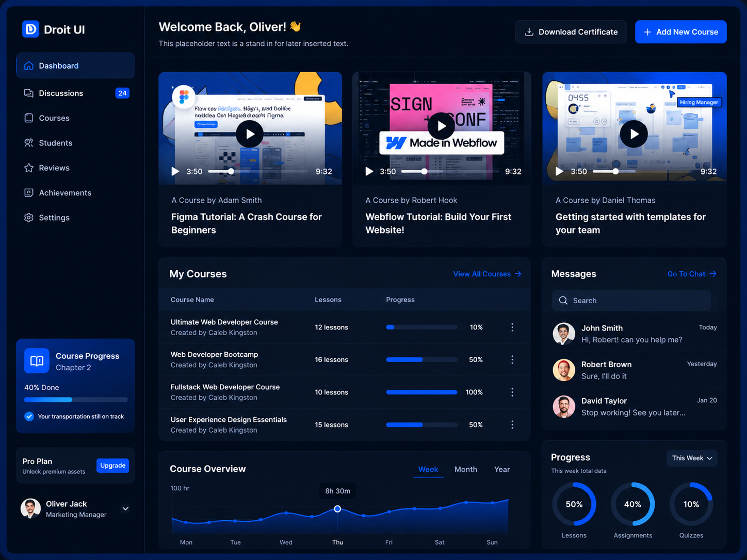Switch Course Overview to Week tab
The width and height of the screenshot is (747, 560).
point(428,469)
